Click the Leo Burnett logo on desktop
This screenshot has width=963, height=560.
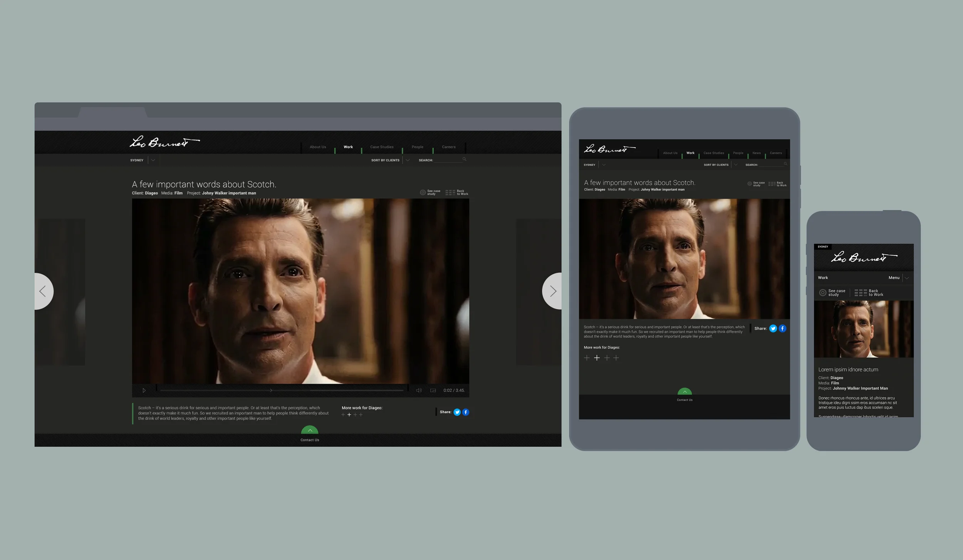click(x=164, y=142)
